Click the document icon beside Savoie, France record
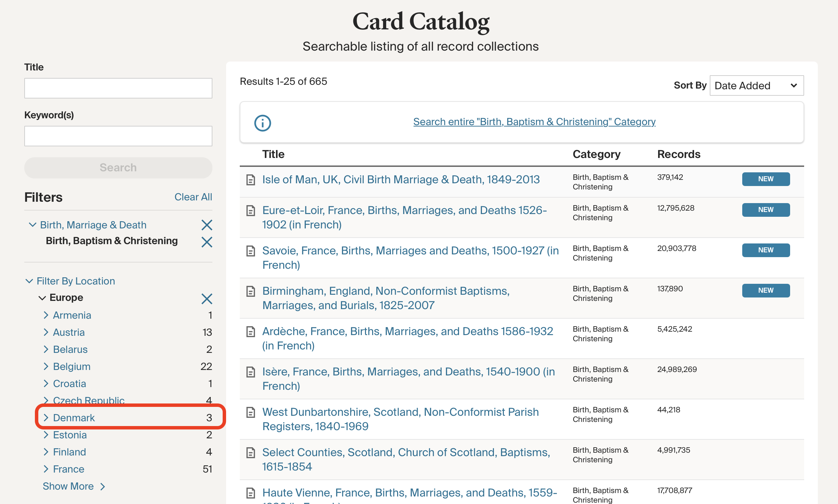Viewport: 838px width, 504px height. pos(251,251)
